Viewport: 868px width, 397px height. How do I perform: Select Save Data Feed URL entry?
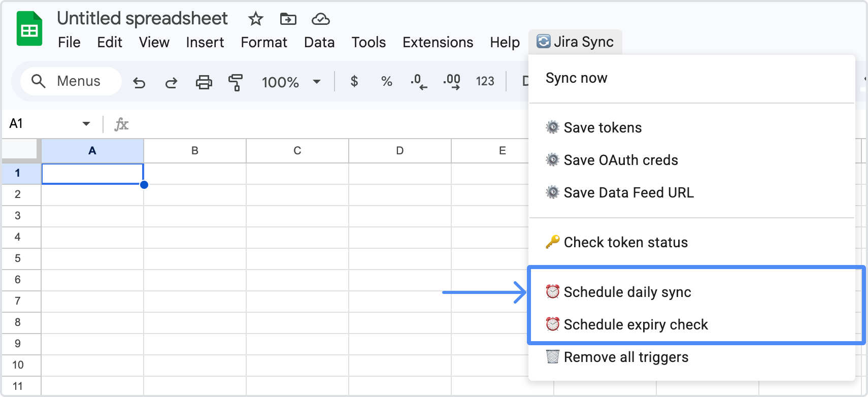(x=691, y=192)
